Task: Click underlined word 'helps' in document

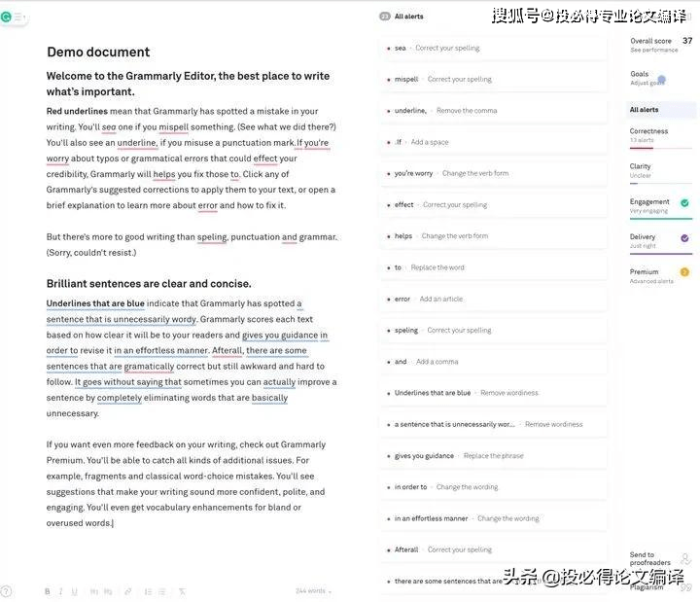Action: tap(164, 174)
